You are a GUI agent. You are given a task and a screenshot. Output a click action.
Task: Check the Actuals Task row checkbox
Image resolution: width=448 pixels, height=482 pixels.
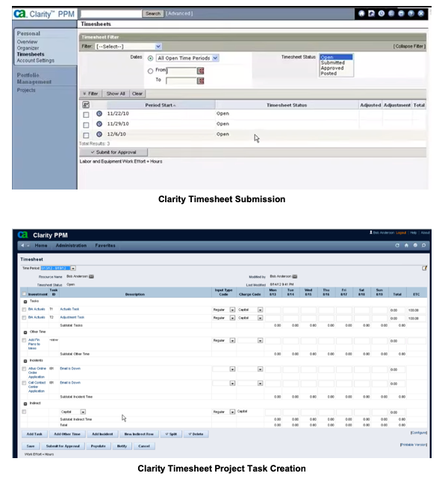click(x=24, y=310)
